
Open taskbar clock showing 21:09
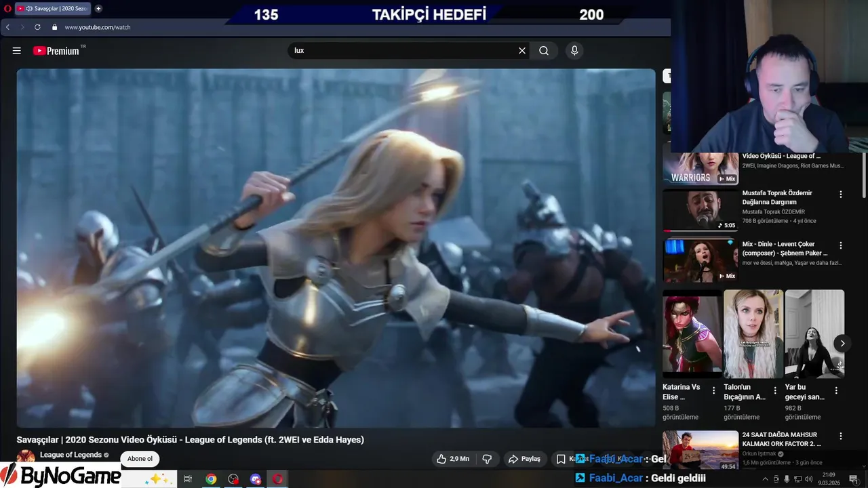[828, 479]
